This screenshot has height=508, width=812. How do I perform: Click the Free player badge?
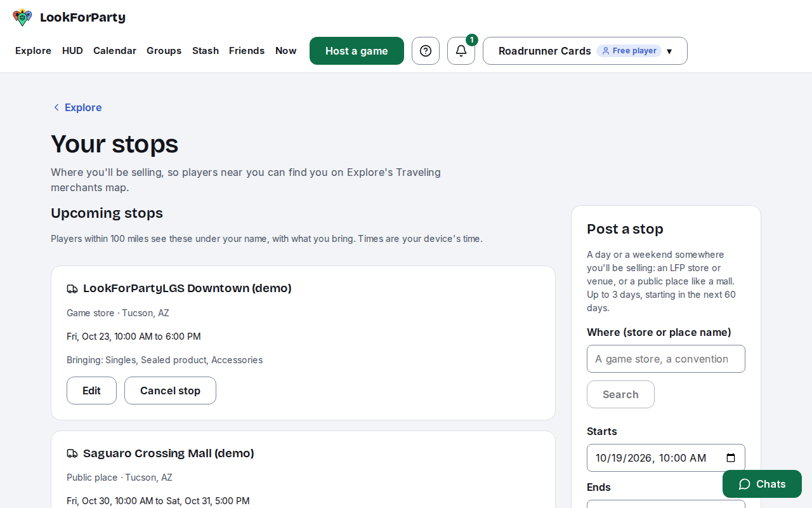[629, 51]
